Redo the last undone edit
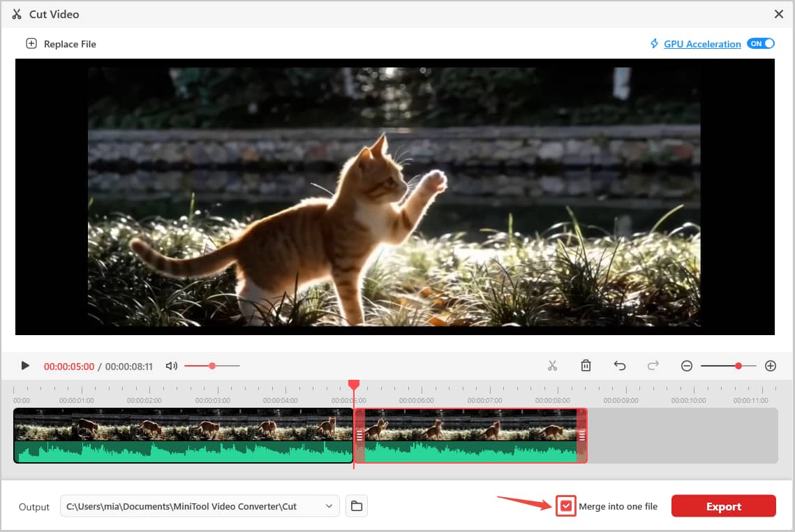Screen dimensions: 795x532 653,366
